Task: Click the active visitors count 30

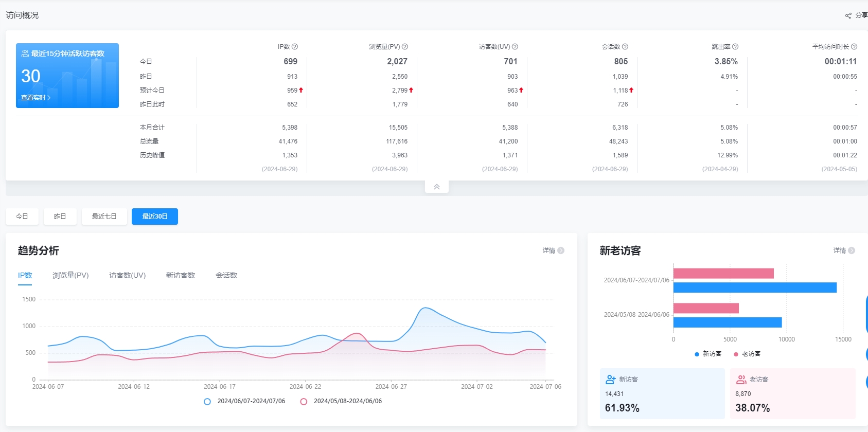Action: click(x=31, y=76)
